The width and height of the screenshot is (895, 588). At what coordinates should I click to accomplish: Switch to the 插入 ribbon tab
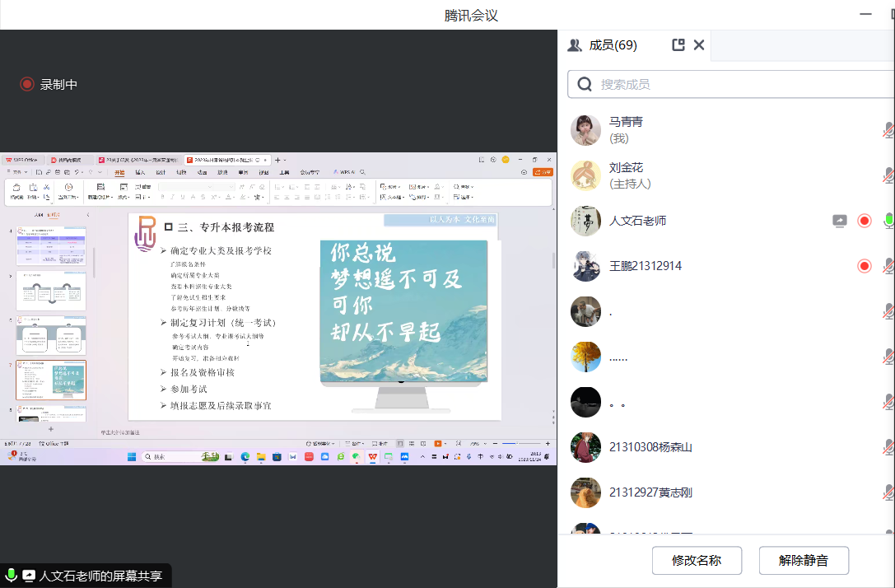tap(140, 172)
